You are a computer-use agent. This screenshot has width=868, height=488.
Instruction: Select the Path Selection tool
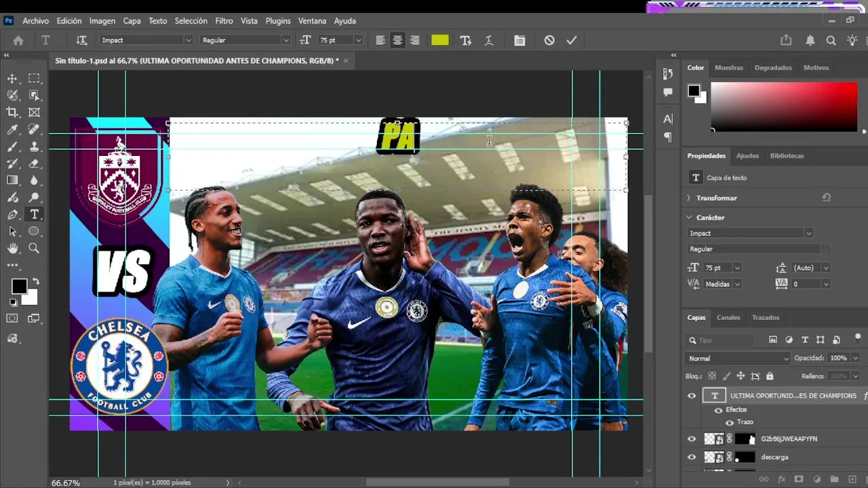12,231
